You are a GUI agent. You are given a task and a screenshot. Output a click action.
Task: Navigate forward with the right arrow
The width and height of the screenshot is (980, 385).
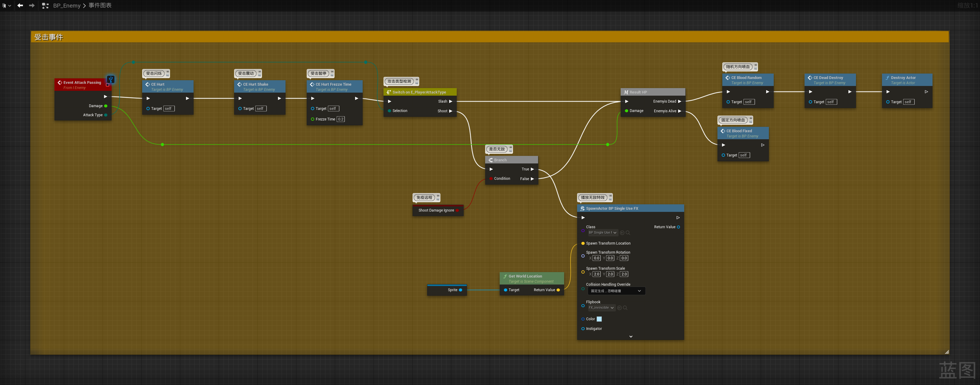tap(32, 5)
